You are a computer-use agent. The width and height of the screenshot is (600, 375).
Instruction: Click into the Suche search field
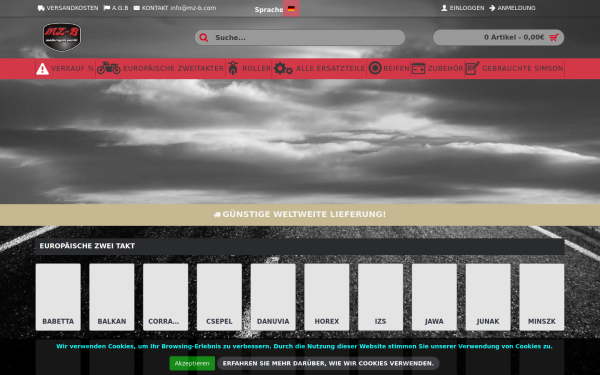click(x=300, y=38)
